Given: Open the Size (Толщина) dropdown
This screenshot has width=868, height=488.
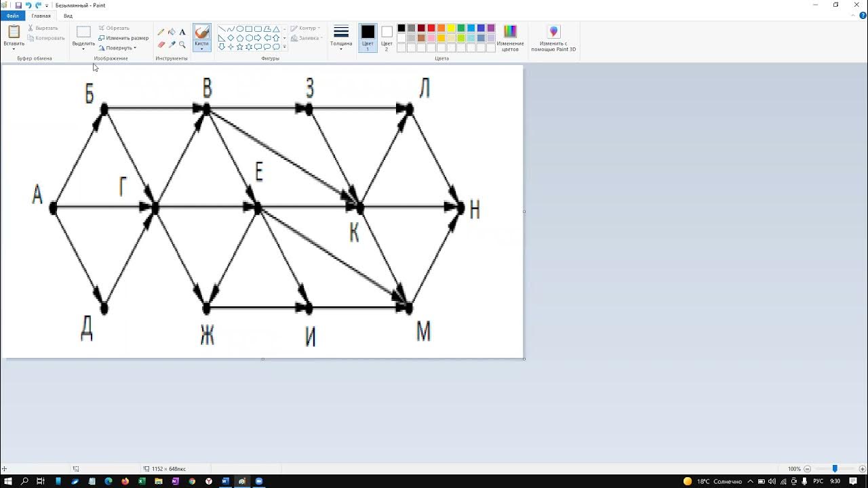Looking at the screenshot, I should tap(341, 38).
